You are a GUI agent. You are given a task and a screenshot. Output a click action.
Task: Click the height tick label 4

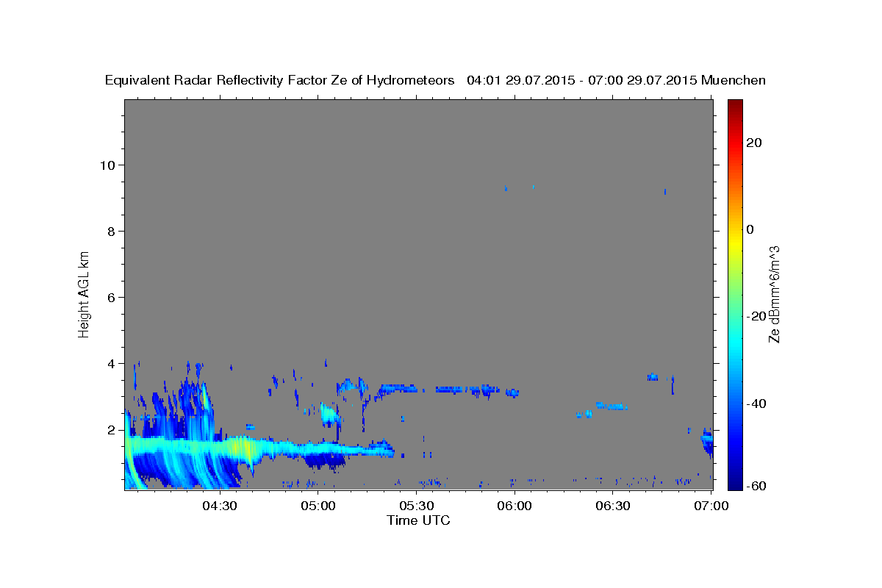point(110,363)
